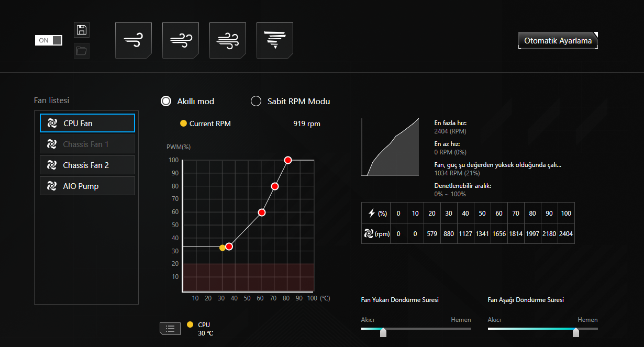
Task: Toggle the ON fan control switch
Action: [x=49, y=40]
